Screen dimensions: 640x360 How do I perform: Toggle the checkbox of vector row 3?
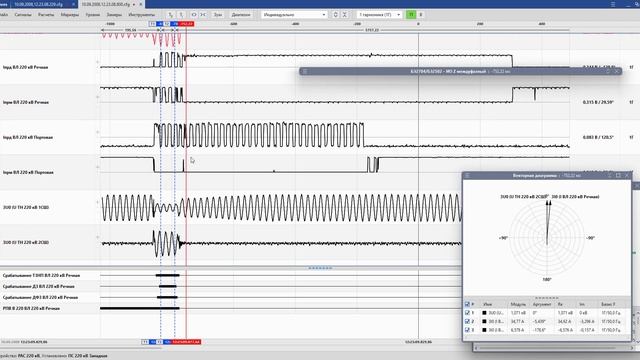point(467,330)
